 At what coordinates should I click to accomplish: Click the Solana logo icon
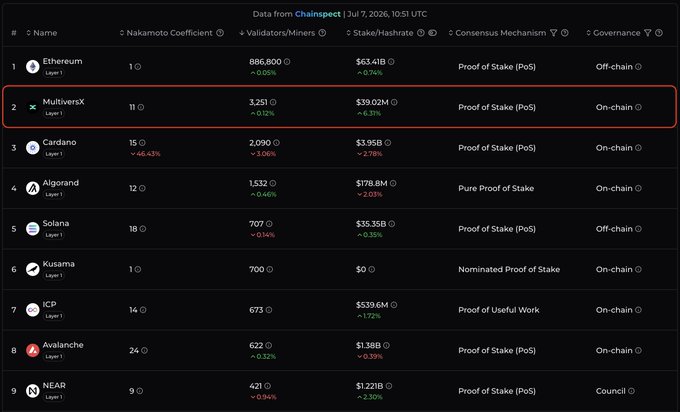pos(33,229)
